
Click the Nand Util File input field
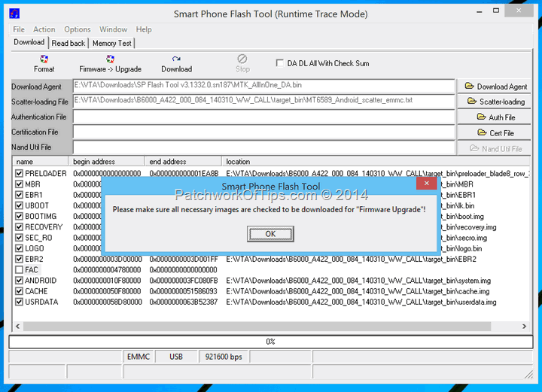tap(263, 147)
